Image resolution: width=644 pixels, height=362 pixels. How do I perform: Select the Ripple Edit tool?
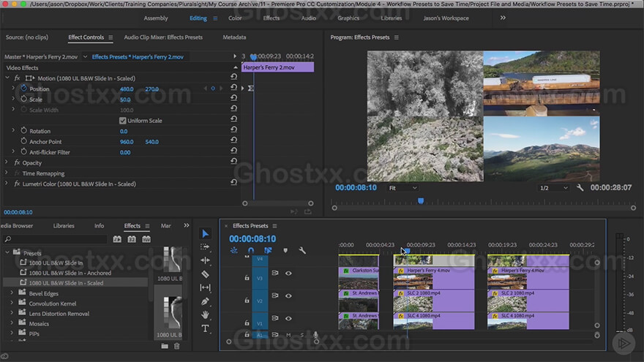(205, 260)
